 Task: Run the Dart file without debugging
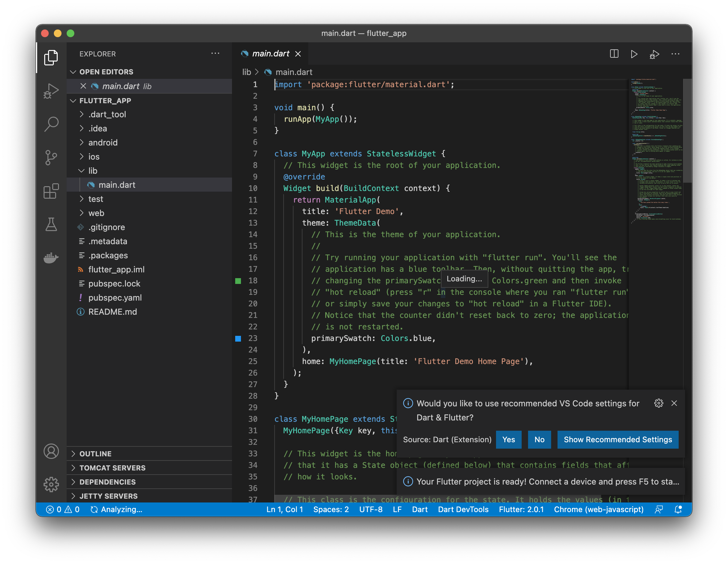pos(634,54)
